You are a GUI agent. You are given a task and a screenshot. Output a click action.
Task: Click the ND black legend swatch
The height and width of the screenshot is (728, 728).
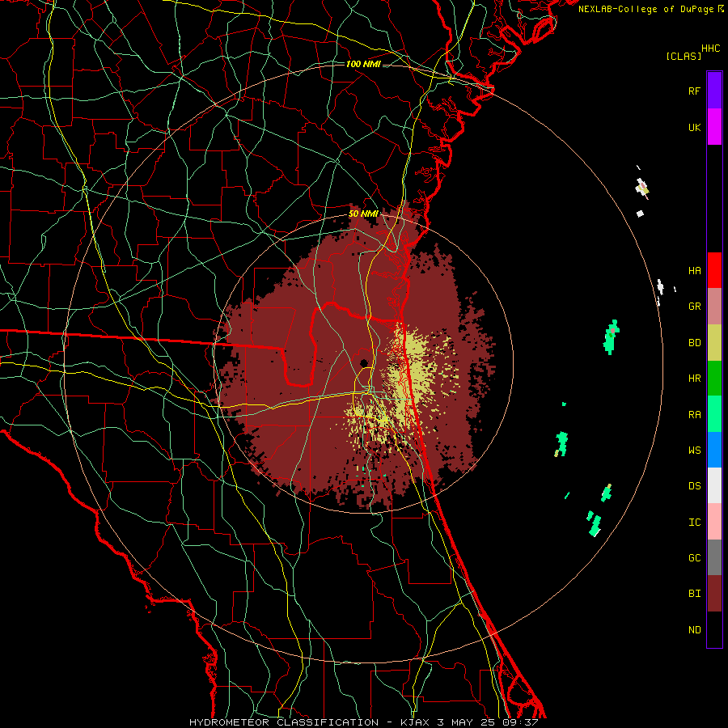pos(714,629)
